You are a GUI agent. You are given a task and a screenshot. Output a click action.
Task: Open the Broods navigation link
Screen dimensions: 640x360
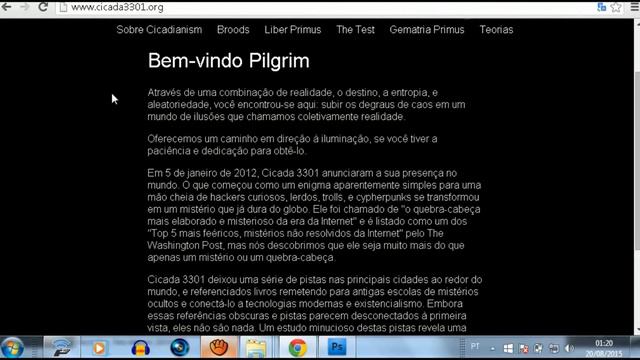coord(233,30)
